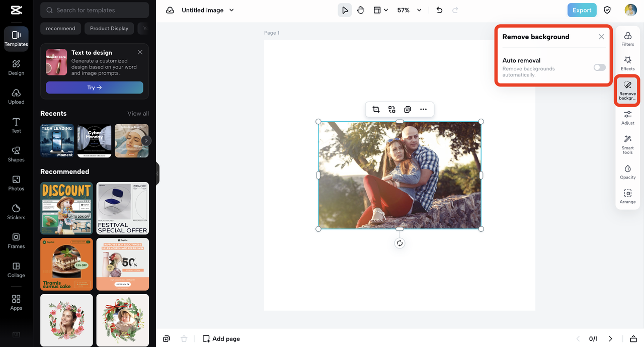Screen dimensions: 644x347
Task: Open the Photos sidebar panel
Action: tap(16, 183)
